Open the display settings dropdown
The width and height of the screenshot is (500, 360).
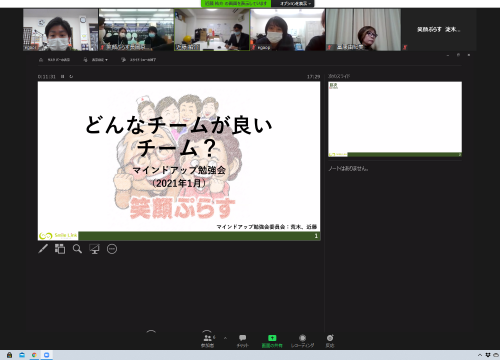point(96,60)
